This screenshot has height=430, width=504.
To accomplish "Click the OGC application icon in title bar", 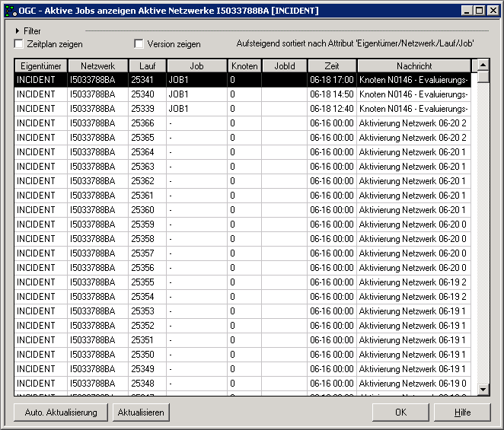I will (10, 11).
